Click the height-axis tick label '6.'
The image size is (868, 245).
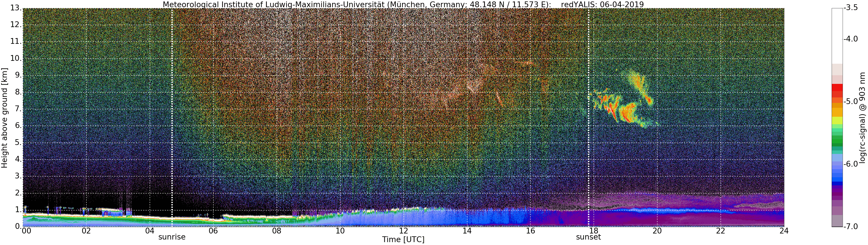[18, 126]
